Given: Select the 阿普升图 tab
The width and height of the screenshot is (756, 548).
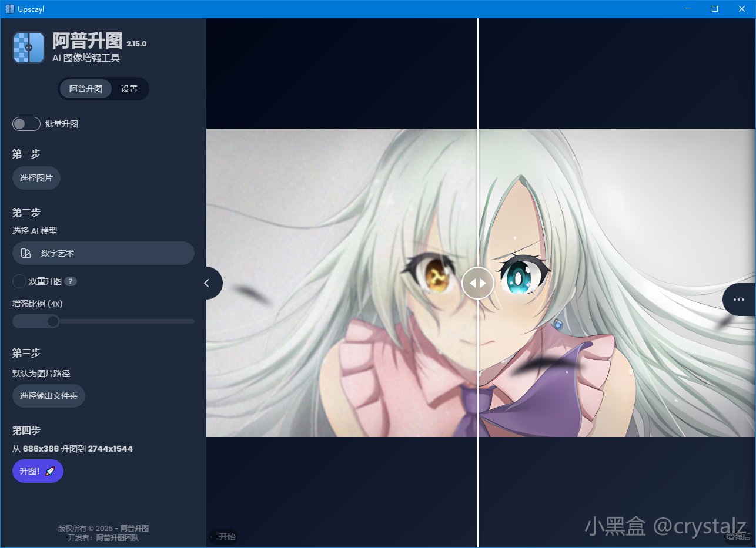Looking at the screenshot, I should pyautogui.click(x=86, y=89).
